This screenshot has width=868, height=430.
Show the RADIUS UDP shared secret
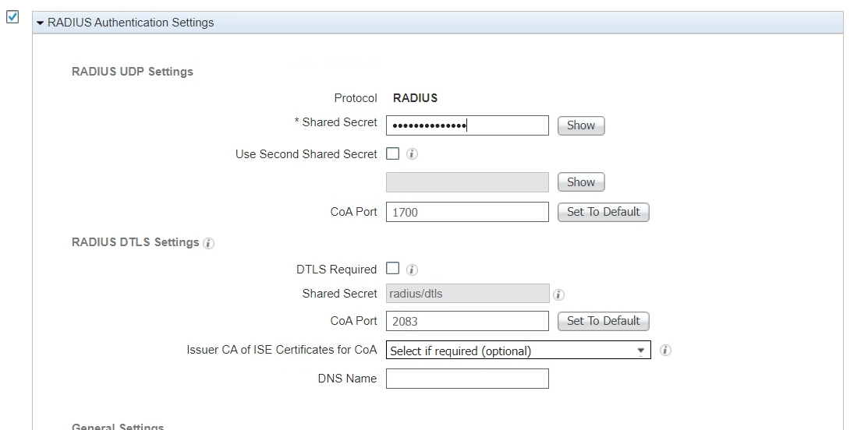tap(581, 125)
